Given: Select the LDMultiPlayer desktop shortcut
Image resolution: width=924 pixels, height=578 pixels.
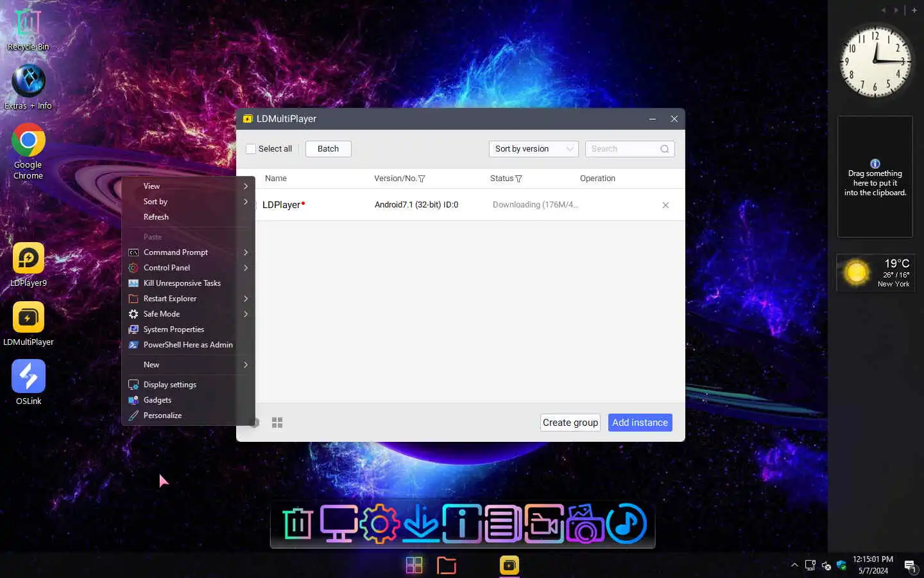Looking at the screenshot, I should [x=28, y=324].
